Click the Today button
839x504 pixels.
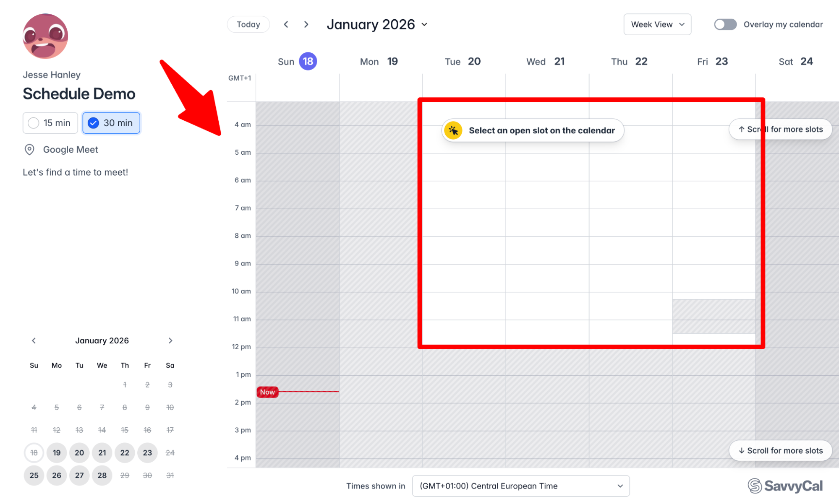[x=248, y=24]
